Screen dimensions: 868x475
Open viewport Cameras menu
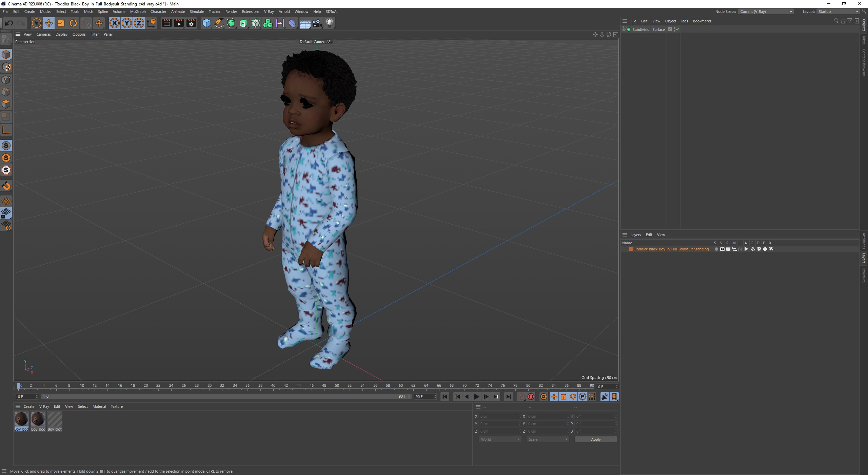[43, 34]
